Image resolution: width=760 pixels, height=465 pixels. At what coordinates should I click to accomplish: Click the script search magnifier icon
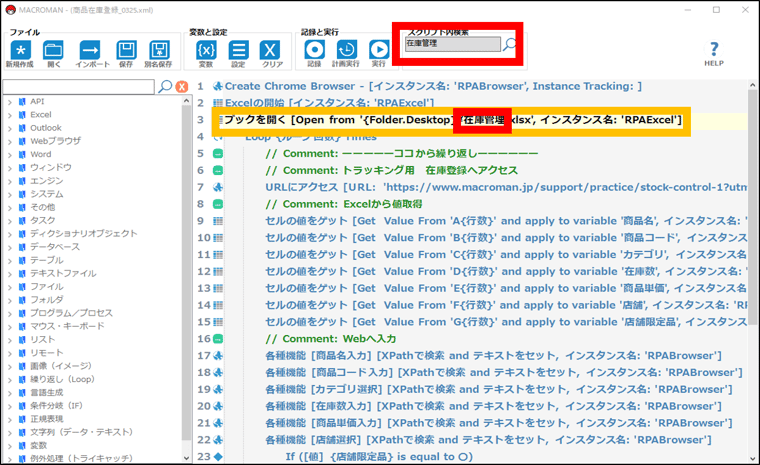510,44
